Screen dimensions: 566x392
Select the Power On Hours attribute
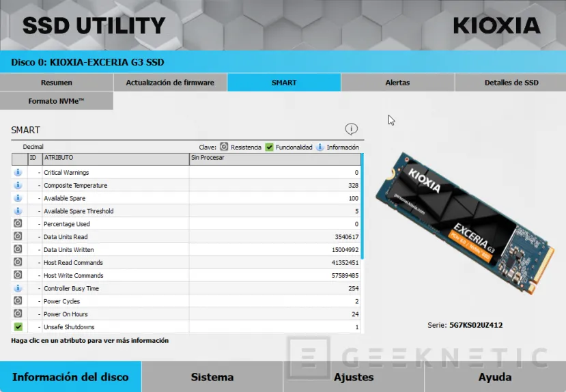66,314
